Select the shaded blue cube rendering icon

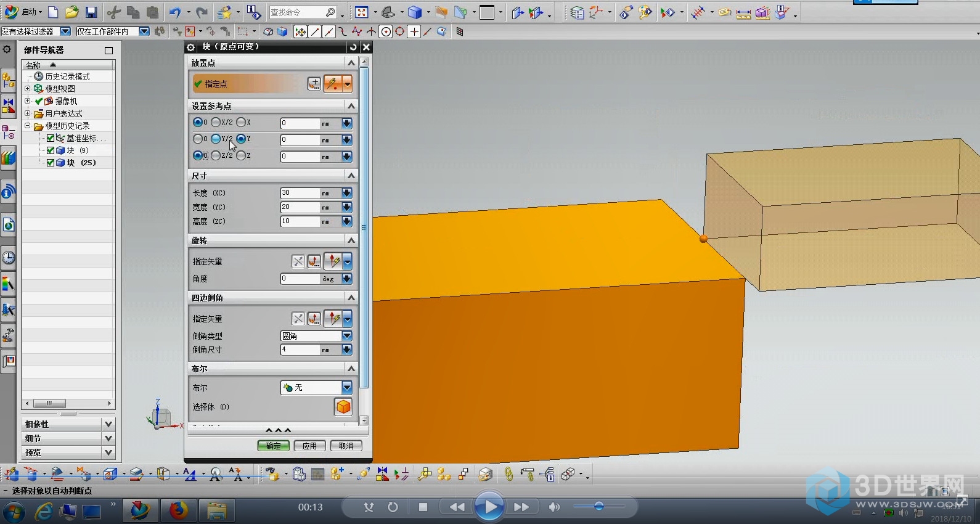click(415, 12)
